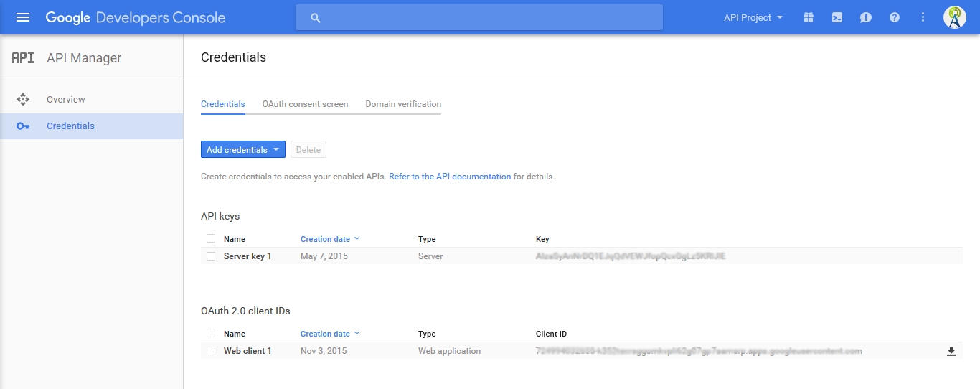Click the blurred Web client 1 client ID

coord(699,351)
